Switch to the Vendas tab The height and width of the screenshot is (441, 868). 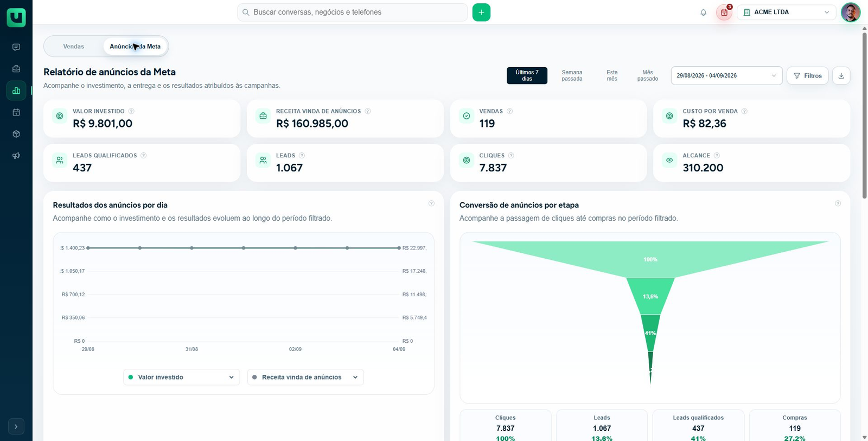click(x=74, y=46)
